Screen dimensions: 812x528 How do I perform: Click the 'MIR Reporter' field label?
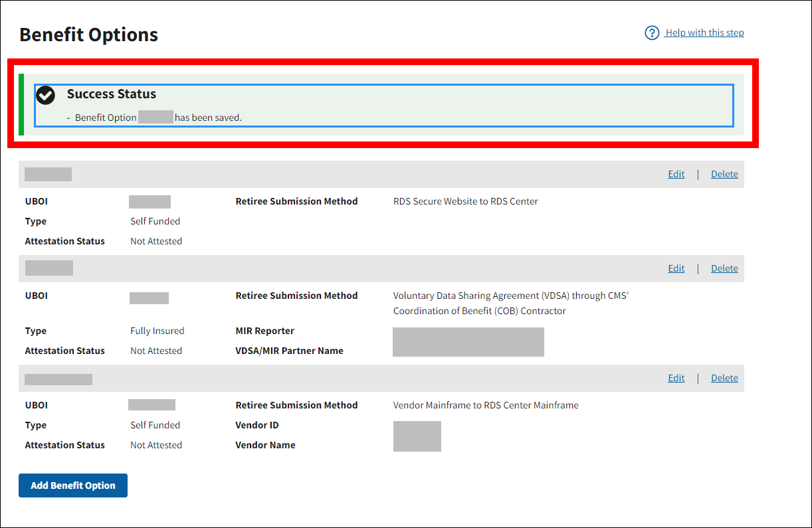tap(264, 331)
